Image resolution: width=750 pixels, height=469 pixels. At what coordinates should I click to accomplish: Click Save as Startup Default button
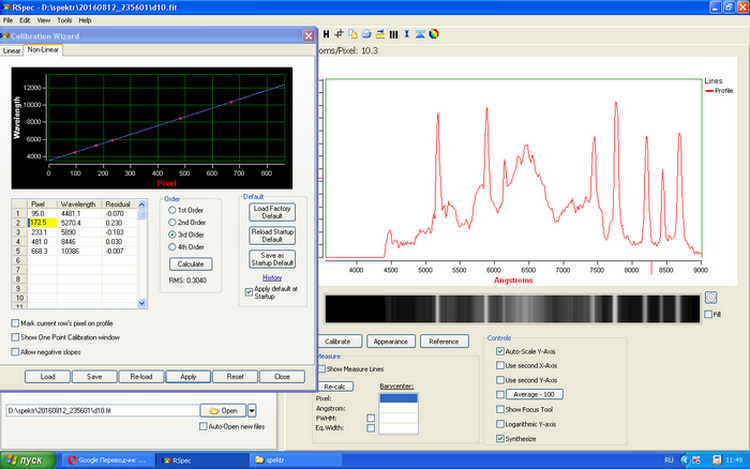272,259
